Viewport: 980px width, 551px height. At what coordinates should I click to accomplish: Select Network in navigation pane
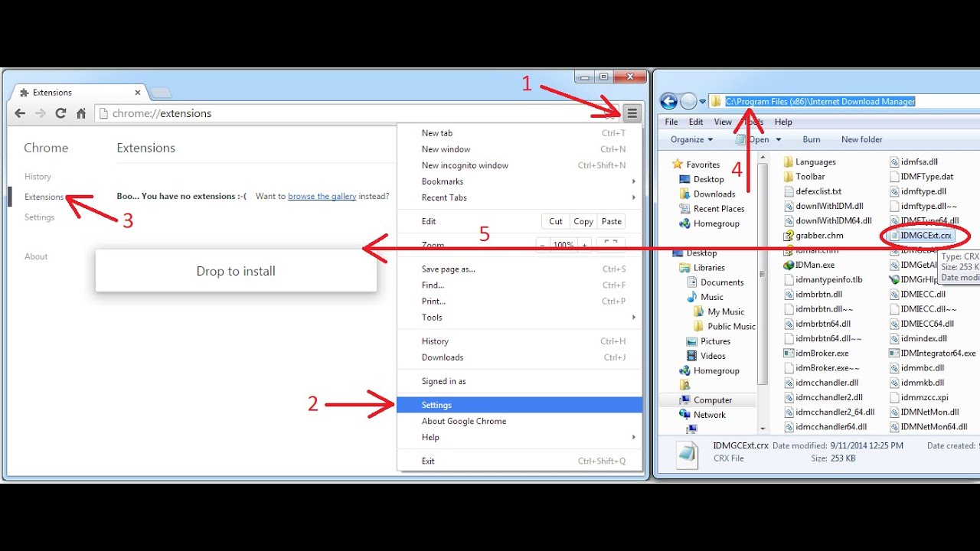coord(703,415)
